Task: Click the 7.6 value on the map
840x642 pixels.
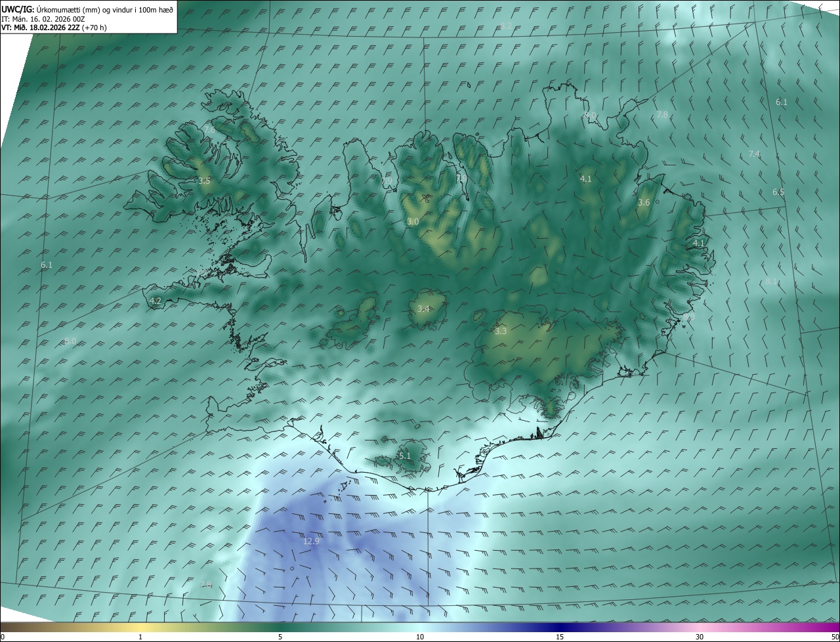Action: pyautogui.click(x=209, y=130)
